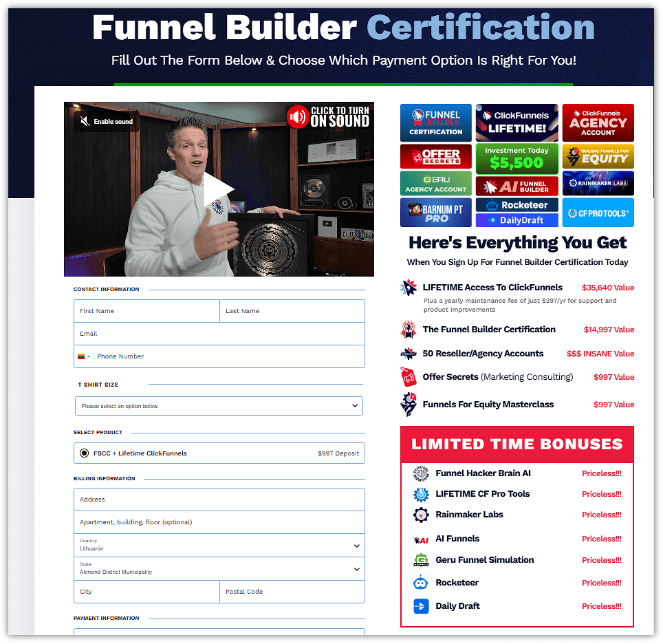Image resolution: width=663 pixels, height=644 pixels.
Task: Click the Rainmaker Labs badge
Action: coord(598,183)
